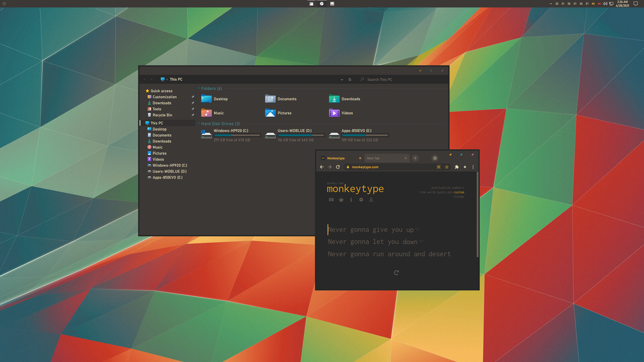This screenshot has width=644, height=362.
Task: Open notification center icon in top bar
Action: [635, 4]
